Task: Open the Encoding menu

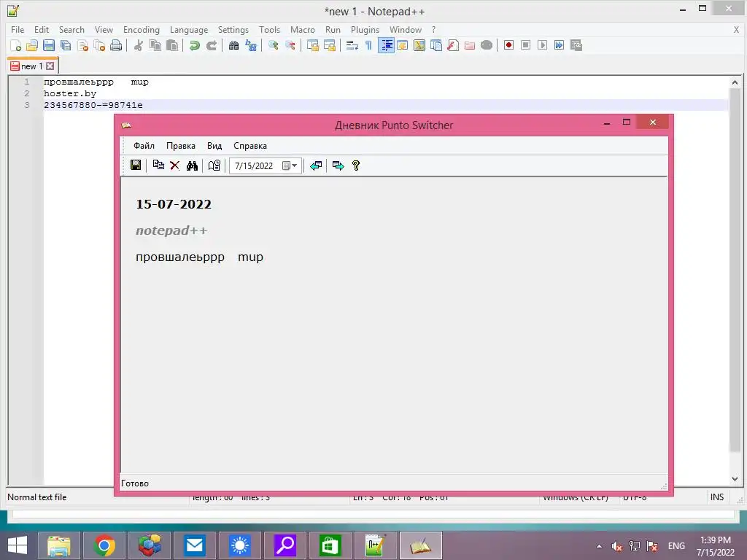Action: pyautogui.click(x=142, y=29)
